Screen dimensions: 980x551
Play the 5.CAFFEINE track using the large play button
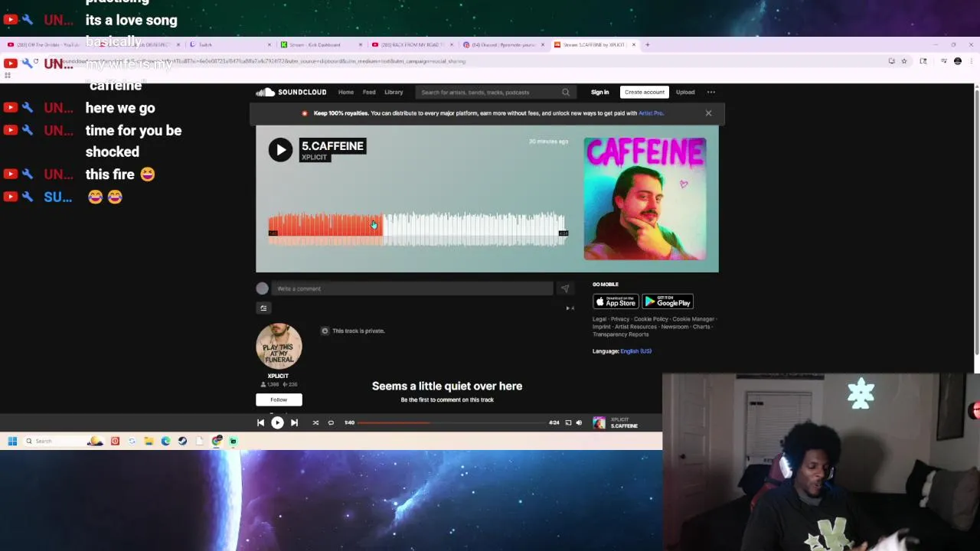280,149
